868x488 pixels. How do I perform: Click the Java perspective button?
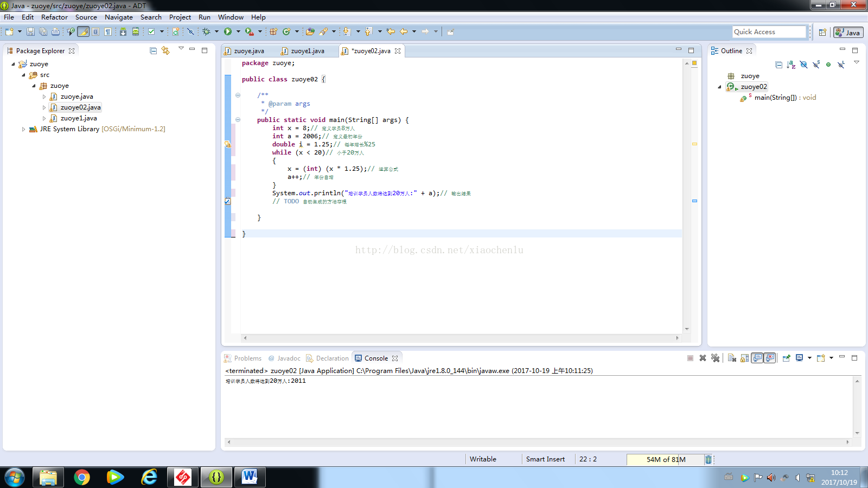(848, 33)
